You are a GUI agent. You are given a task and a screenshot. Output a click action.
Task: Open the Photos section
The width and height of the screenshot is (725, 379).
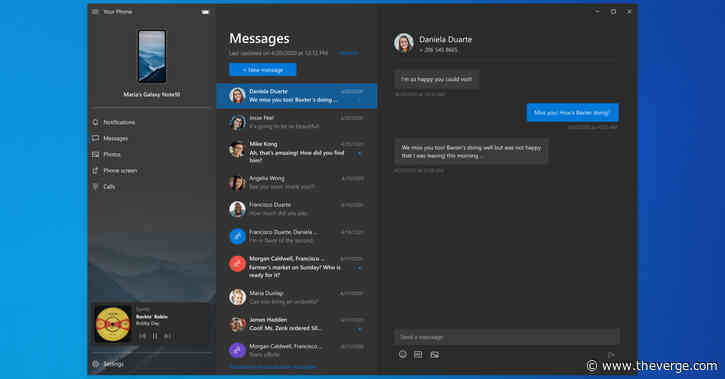tap(152, 155)
